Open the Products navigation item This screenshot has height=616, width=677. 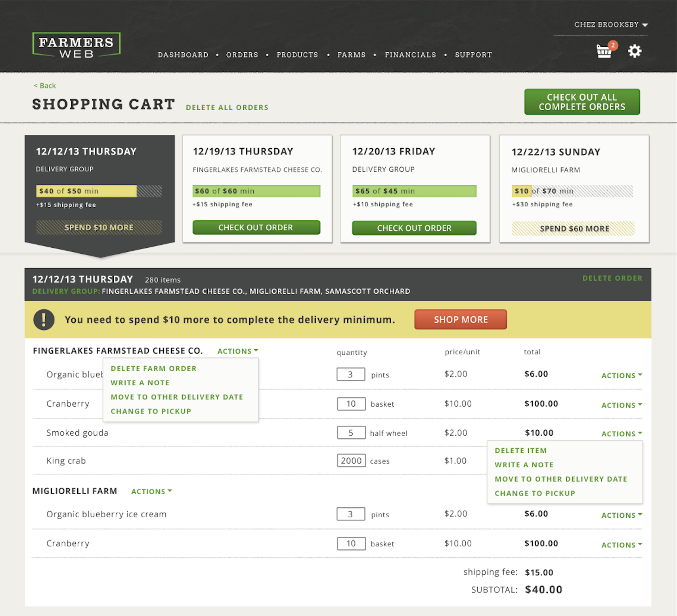point(297,55)
